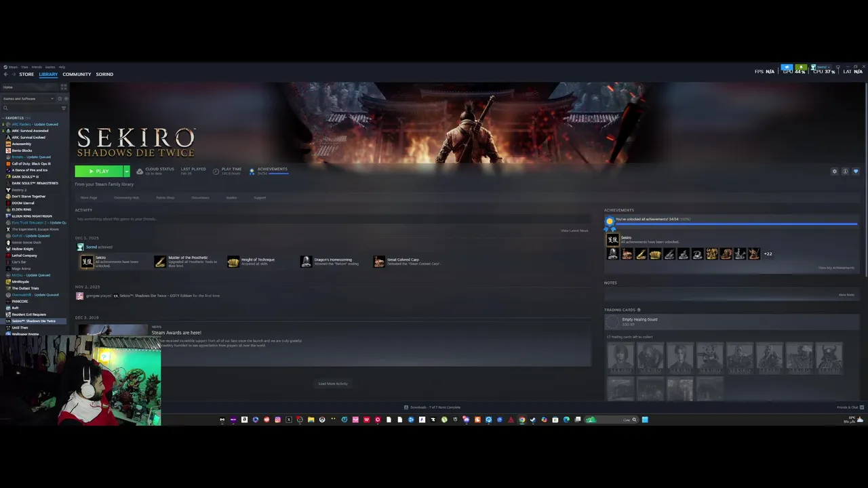Open the dropdown arrow beside PLAY

(x=126, y=171)
